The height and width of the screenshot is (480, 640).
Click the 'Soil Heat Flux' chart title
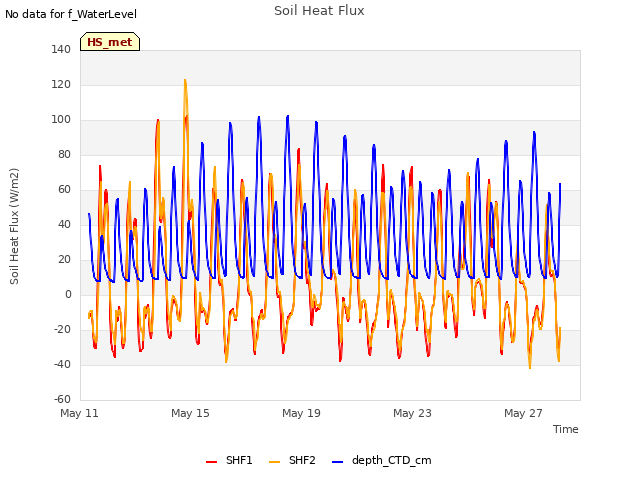319,11
